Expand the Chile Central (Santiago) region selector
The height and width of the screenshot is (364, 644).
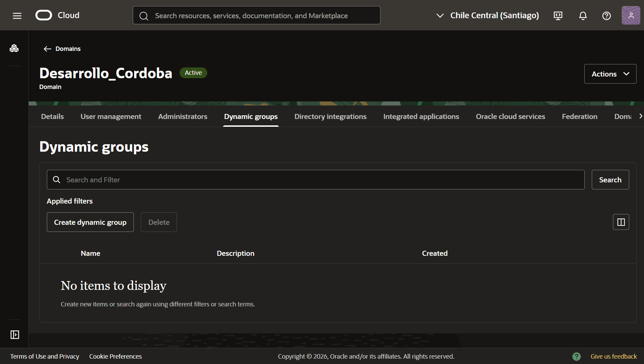pos(487,16)
